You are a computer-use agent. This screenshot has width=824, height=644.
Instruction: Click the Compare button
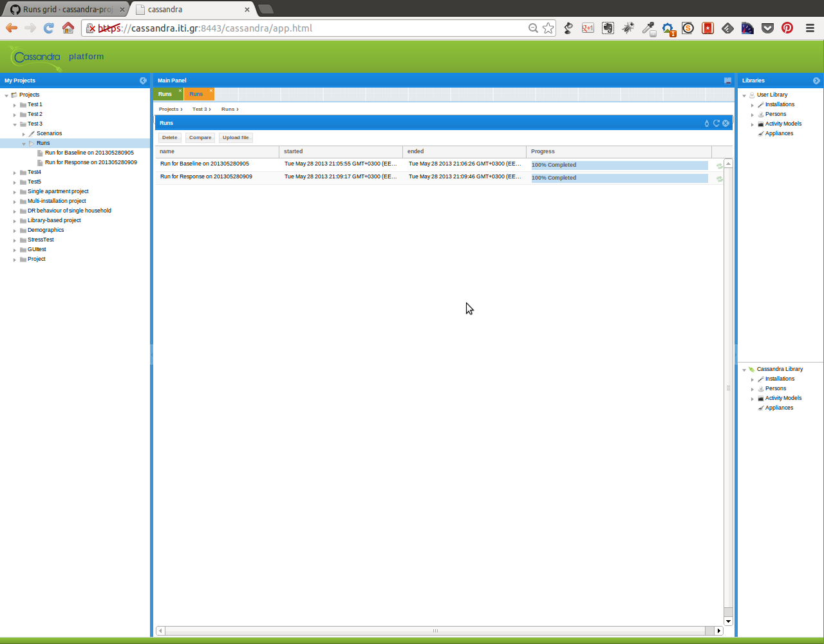click(x=200, y=138)
